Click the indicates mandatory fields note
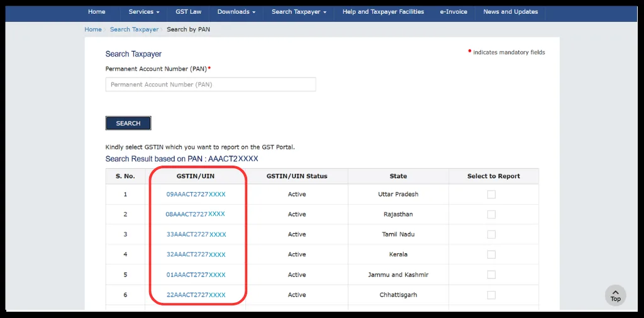 click(509, 52)
